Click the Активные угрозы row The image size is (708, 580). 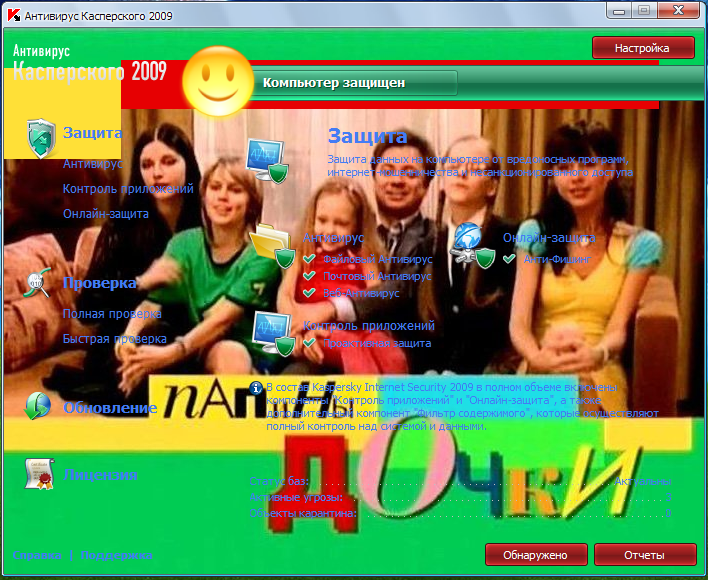(x=461, y=497)
